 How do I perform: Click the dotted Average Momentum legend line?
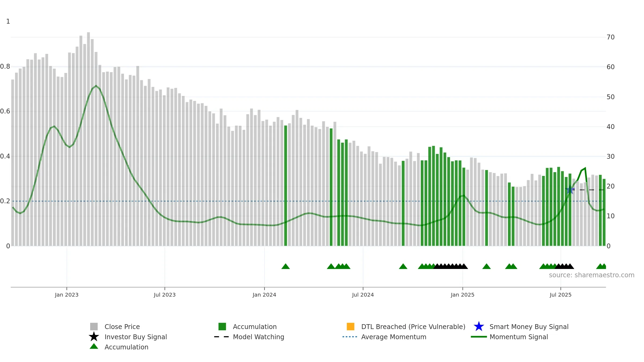[x=350, y=337]
